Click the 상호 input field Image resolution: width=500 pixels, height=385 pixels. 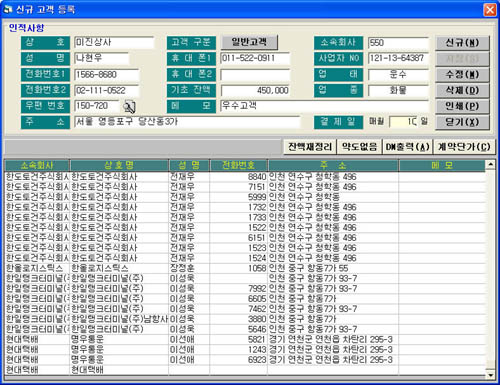tap(114, 42)
